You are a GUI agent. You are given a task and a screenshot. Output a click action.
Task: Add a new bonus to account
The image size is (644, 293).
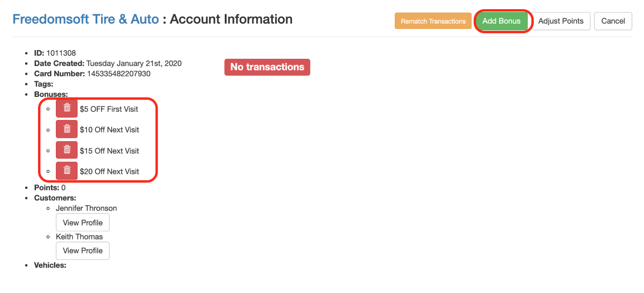tap(502, 21)
